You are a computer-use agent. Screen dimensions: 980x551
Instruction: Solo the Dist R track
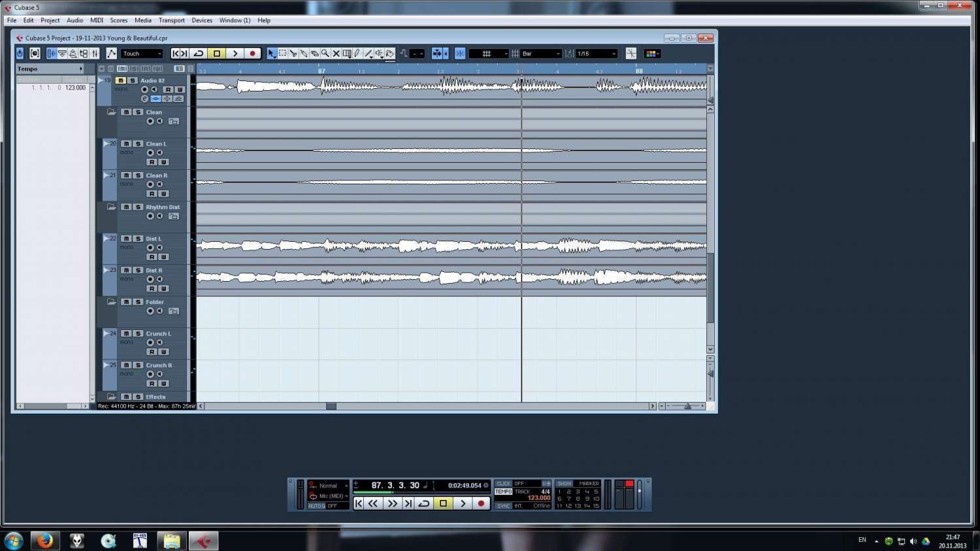138,270
